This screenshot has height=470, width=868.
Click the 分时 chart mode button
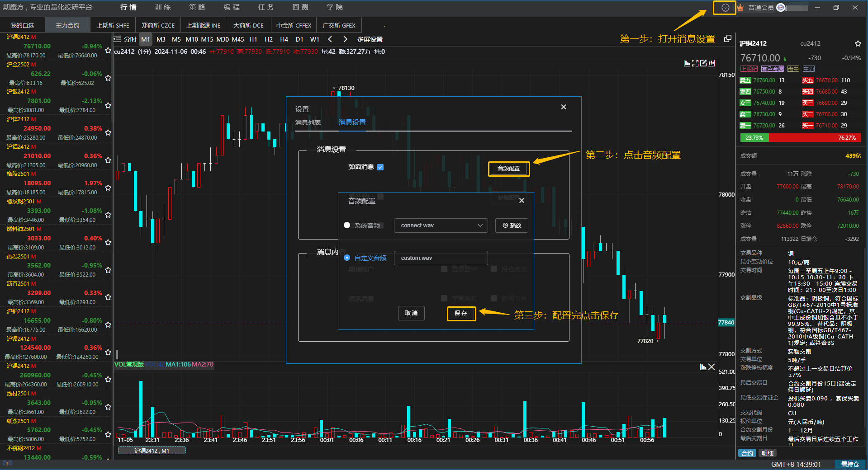pos(130,39)
